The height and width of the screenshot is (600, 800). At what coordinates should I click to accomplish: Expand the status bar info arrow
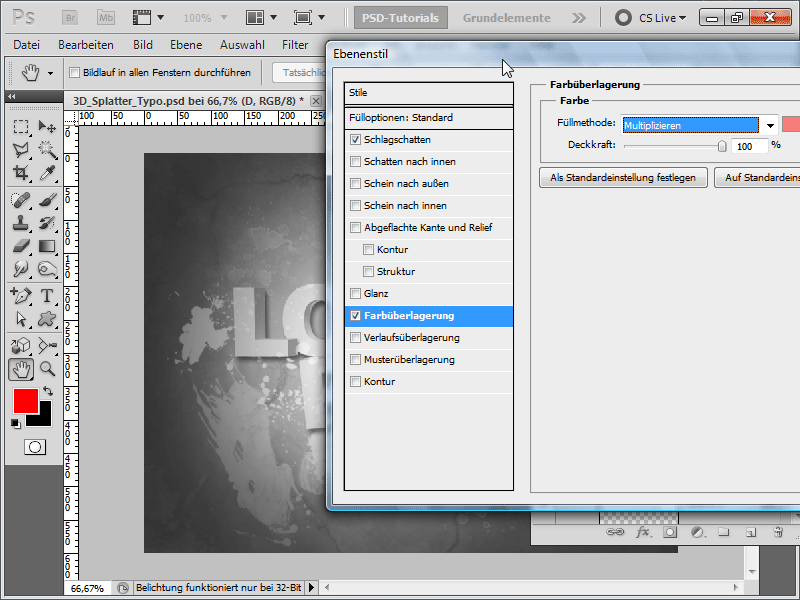(x=311, y=587)
